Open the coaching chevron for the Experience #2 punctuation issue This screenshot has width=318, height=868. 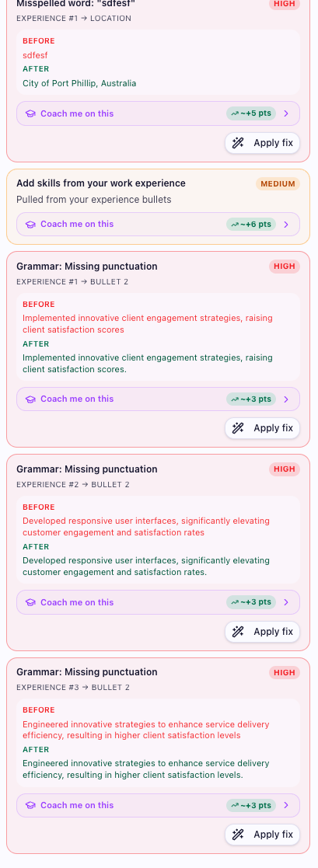286,602
